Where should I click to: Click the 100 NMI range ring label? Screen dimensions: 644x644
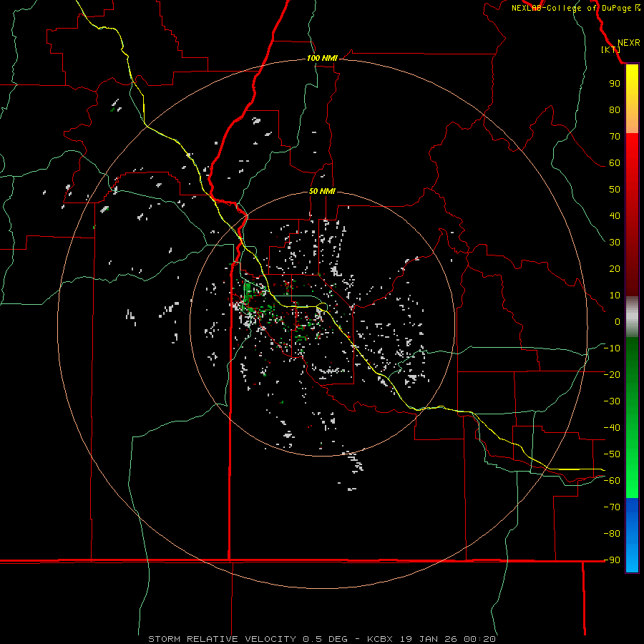tap(322, 58)
